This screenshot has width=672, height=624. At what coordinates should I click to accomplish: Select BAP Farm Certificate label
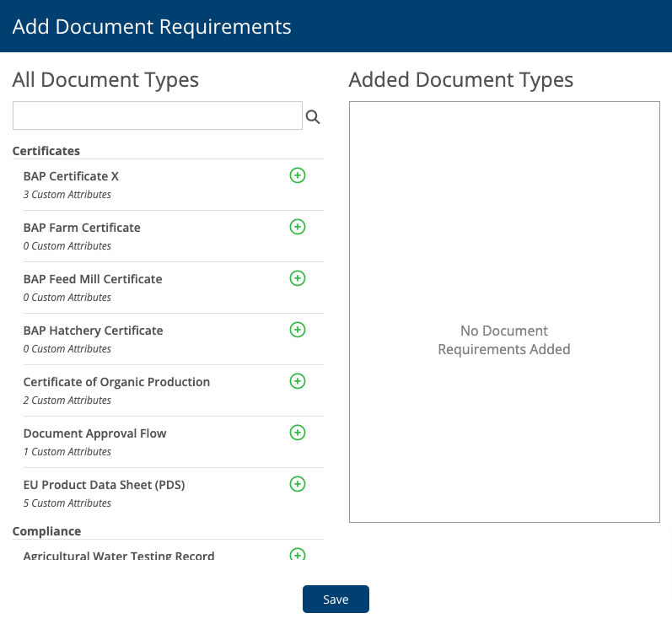(x=82, y=228)
